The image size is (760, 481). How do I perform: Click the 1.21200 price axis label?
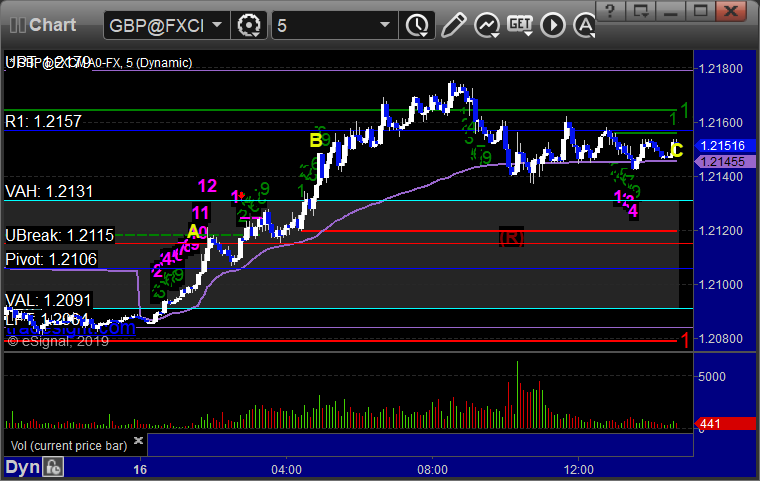coord(720,231)
